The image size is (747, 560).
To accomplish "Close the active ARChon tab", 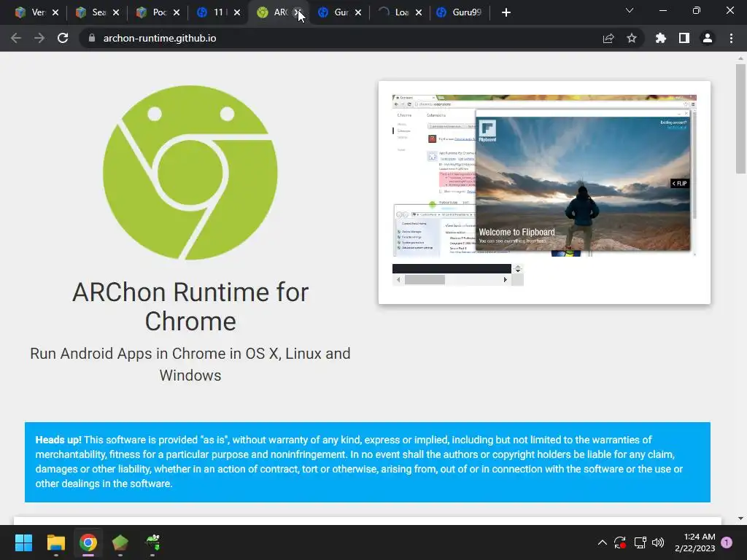I will click(x=298, y=12).
